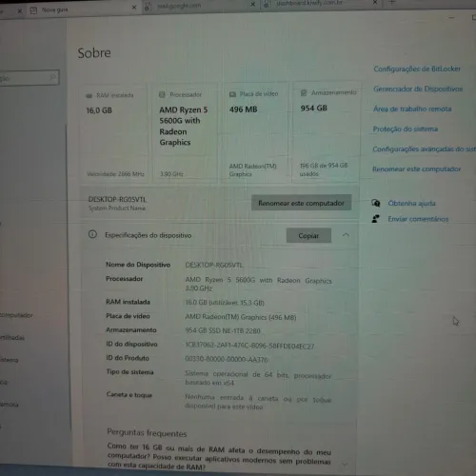The height and width of the screenshot is (476, 476).
Task: Select the RAM instalada 16,0 GB card
Action: 113,132
